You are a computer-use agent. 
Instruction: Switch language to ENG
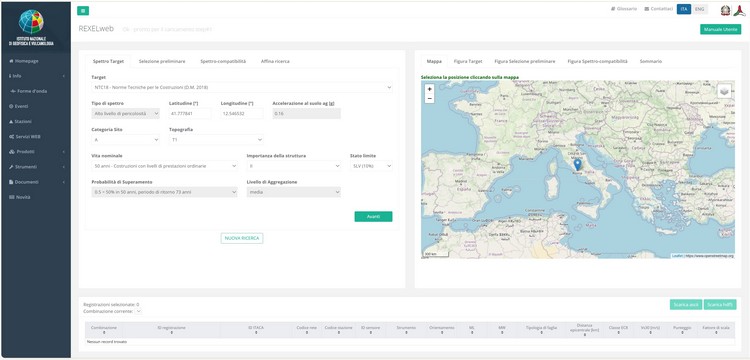pos(699,9)
